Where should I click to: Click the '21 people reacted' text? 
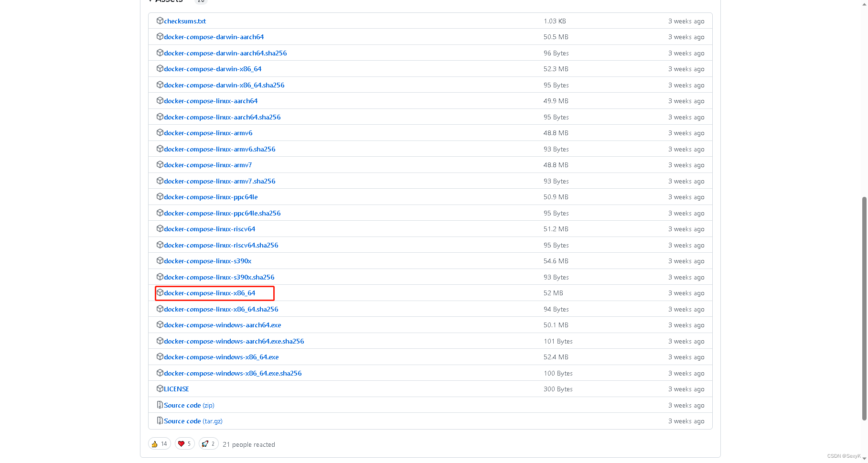pyautogui.click(x=249, y=444)
